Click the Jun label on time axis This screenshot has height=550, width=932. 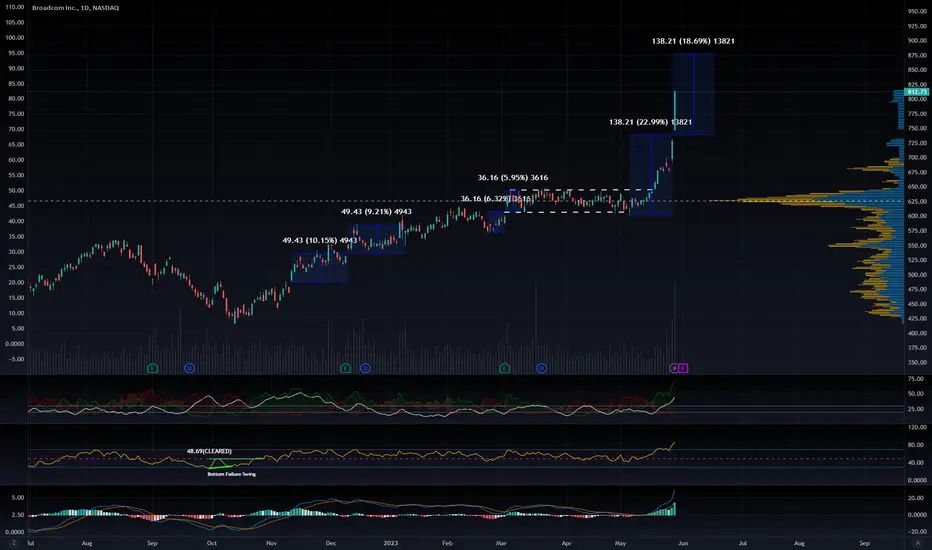683,543
